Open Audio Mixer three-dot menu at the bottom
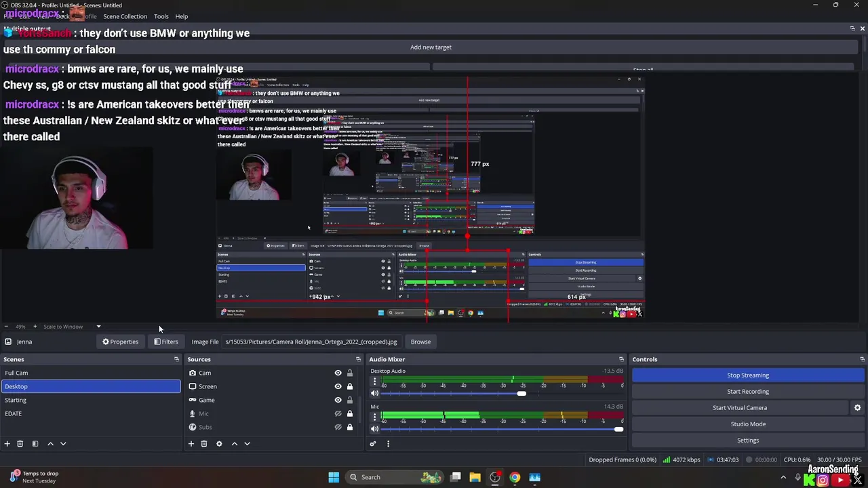The height and width of the screenshot is (488, 868). coord(388,444)
